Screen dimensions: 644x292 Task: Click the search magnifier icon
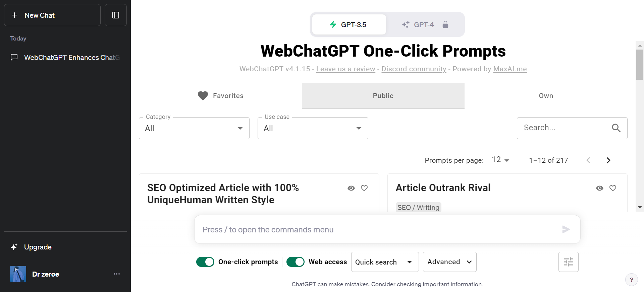(616, 128)
